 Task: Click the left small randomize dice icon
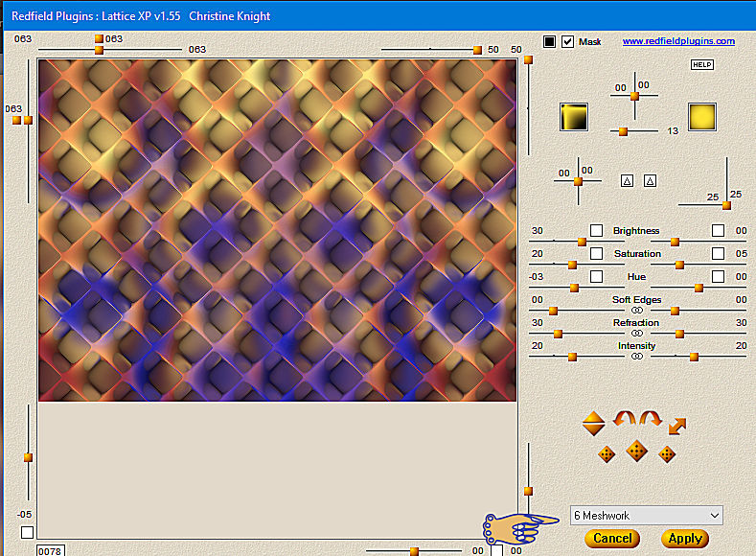pyautogui.click(x=607, y=454)
